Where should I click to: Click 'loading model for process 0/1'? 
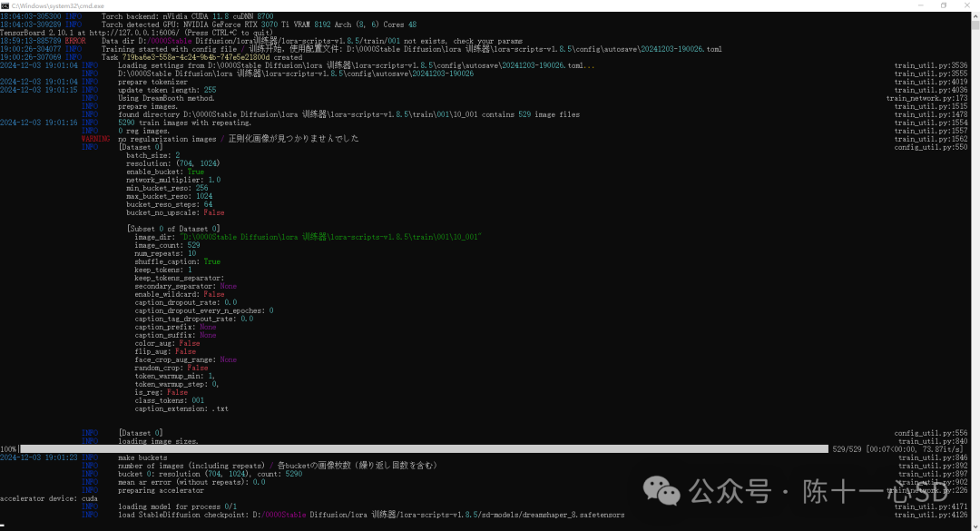point(178,506)
